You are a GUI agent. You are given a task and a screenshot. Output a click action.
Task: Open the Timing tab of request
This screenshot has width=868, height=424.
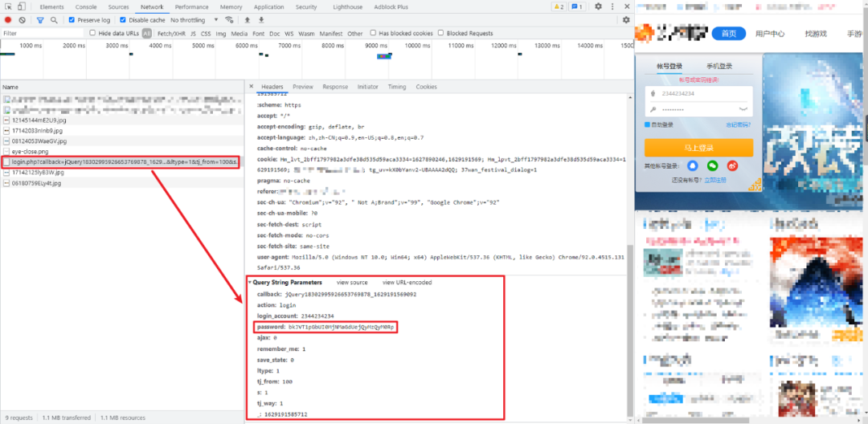pos(397,87)
